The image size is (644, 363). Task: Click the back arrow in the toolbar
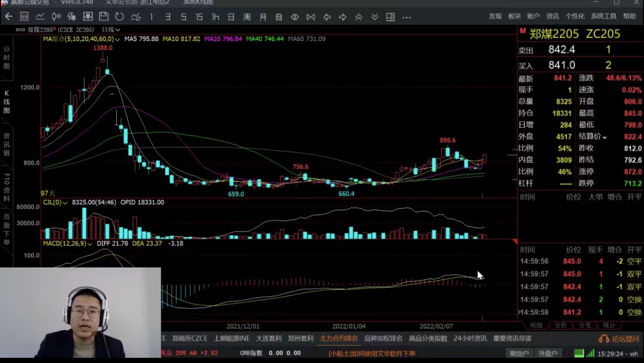9,17
